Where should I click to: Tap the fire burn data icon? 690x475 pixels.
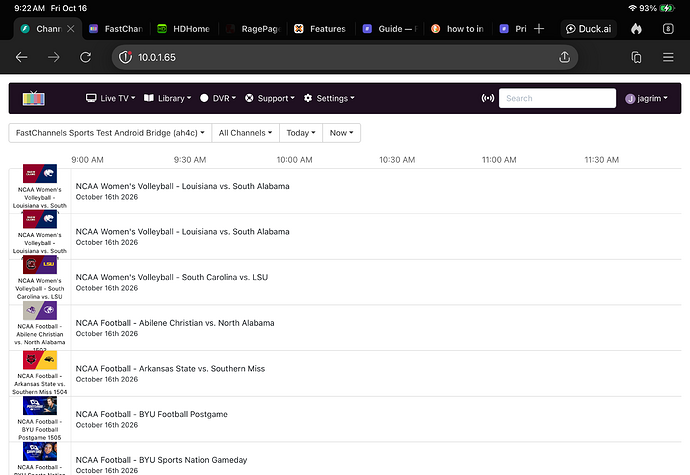(x=636, y=29)
